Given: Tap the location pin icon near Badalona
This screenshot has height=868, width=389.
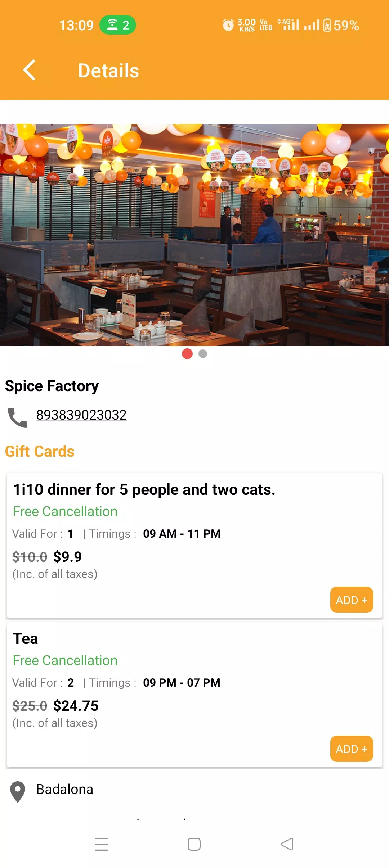Looking at the screenshot, I should coord(18,791).
